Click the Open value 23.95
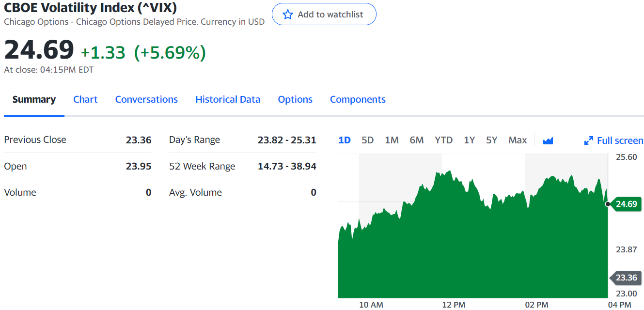The height and width of the screenshot is (310, 644). pyautogui.click(x=139, y=166)
